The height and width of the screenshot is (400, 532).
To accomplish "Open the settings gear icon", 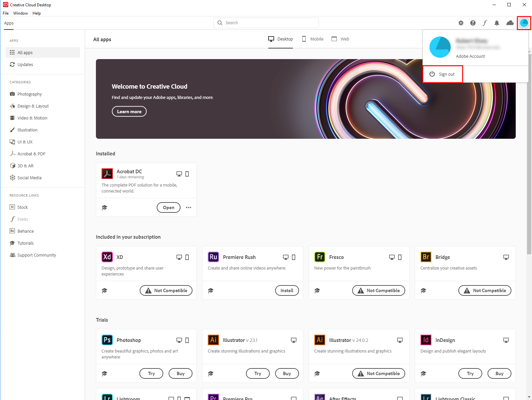I will coord(461,23).
